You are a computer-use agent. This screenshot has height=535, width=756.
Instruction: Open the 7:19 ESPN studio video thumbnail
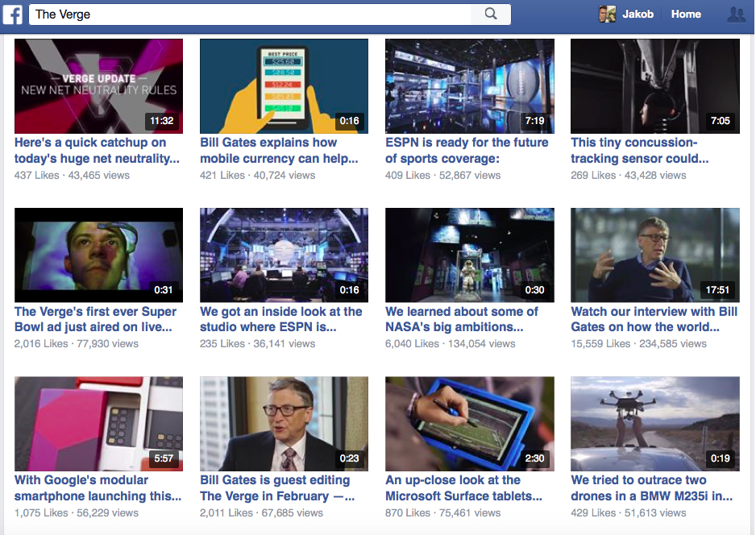(x=470, y=86)
